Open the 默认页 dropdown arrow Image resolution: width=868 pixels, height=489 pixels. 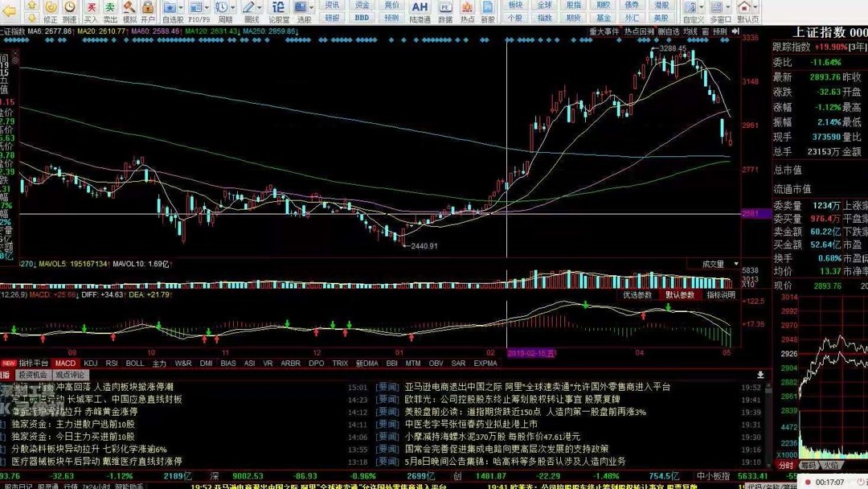(x=755, y=7)
